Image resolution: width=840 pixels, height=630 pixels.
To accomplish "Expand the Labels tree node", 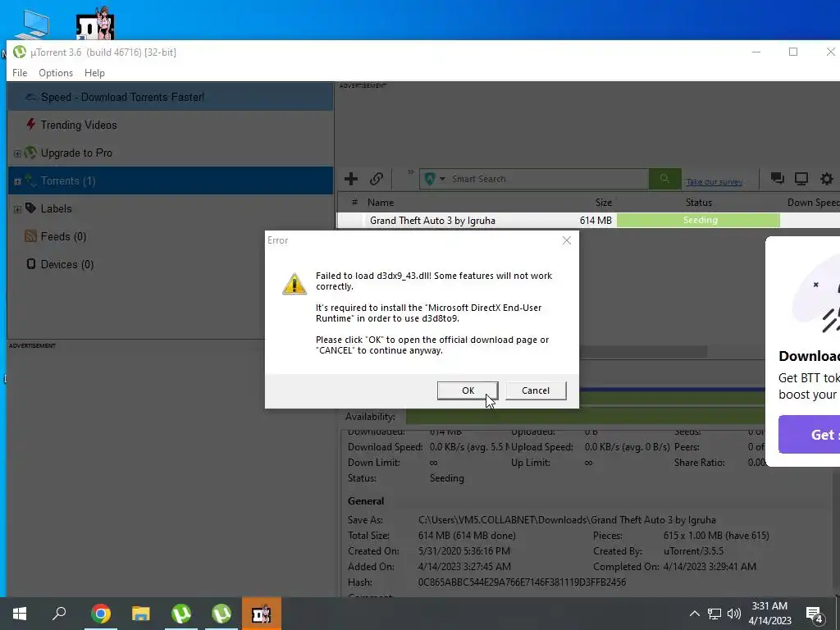I will pos(17,209).
